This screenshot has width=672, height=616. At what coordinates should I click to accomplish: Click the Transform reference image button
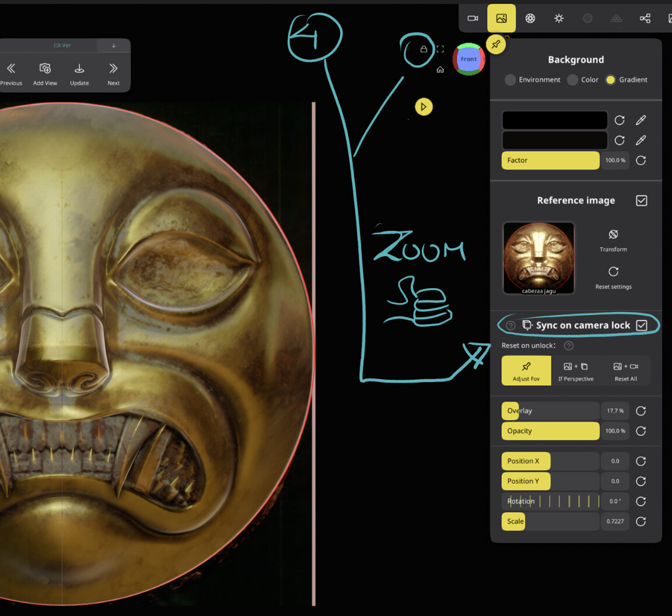[613, 240]
